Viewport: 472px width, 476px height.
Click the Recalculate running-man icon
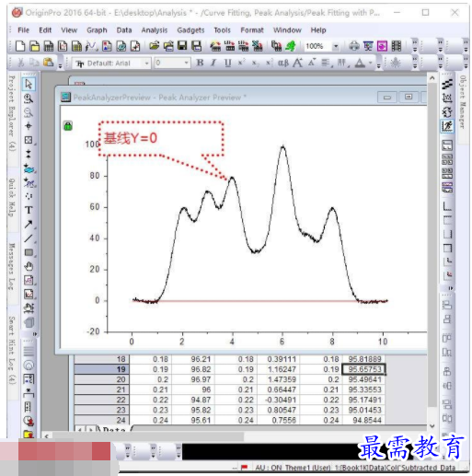291,46
